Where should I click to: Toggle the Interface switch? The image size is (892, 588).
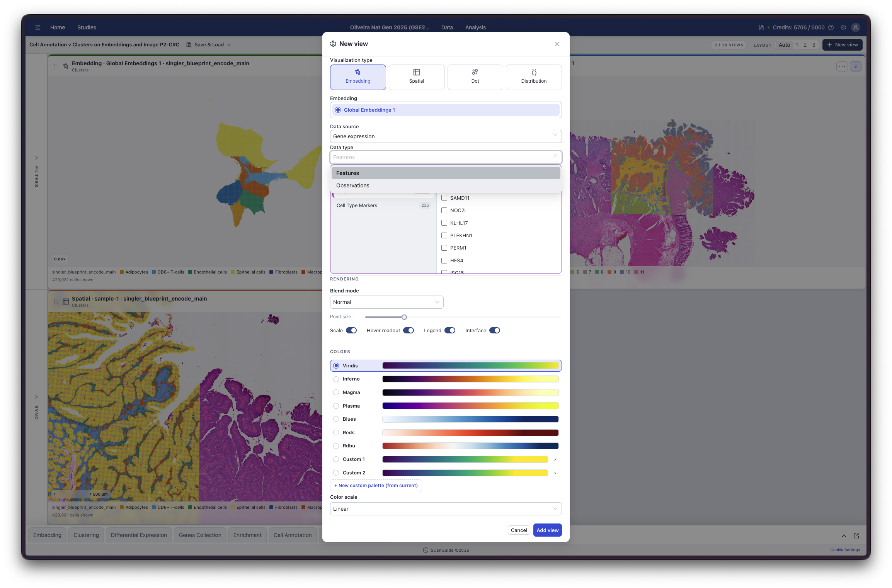tap(494, 330)
